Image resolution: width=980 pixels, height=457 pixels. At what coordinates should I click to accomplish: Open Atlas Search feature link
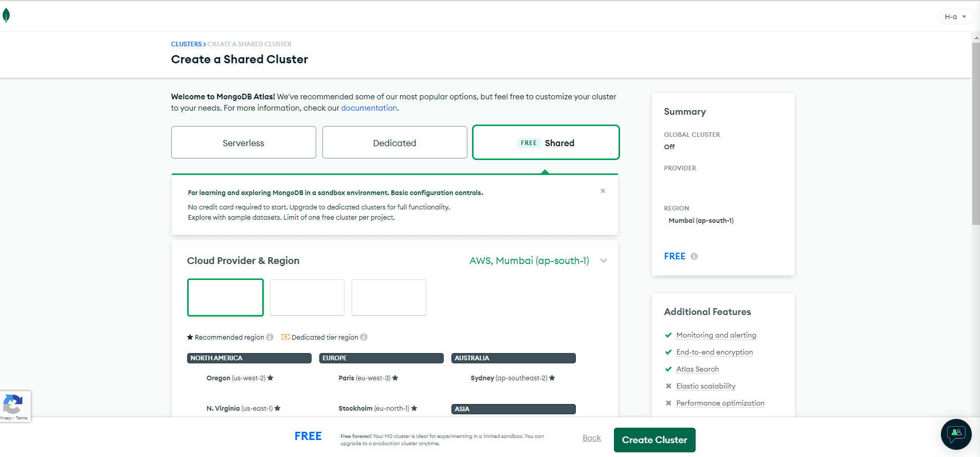click(698, 369)
